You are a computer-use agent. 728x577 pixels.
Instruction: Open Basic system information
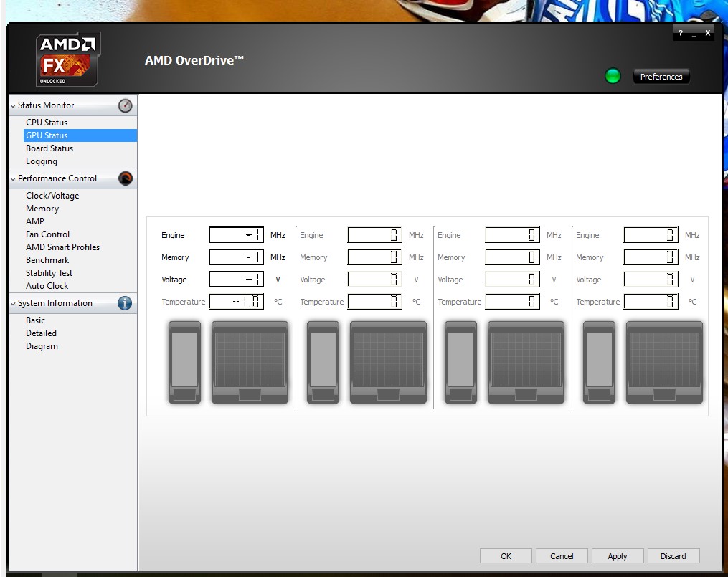[x=35, y=320]
